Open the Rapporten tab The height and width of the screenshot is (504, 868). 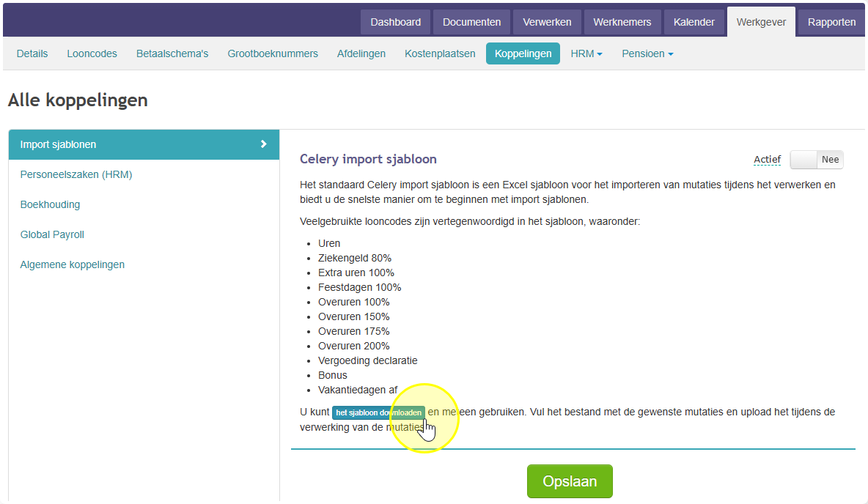831,23
